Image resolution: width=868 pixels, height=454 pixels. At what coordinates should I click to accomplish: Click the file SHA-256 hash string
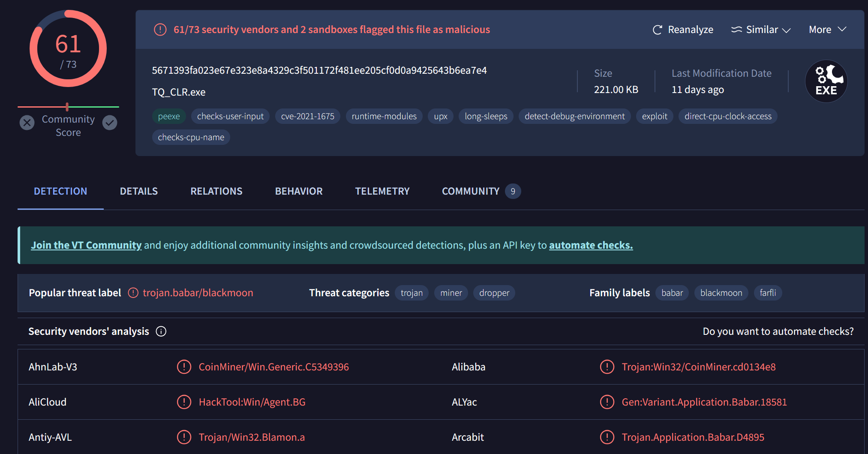coord(319,70)
